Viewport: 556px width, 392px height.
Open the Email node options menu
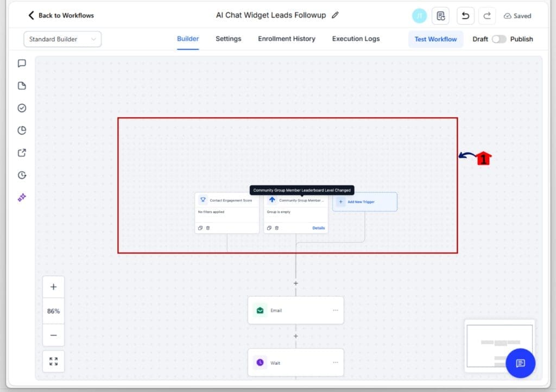[335, 310]
